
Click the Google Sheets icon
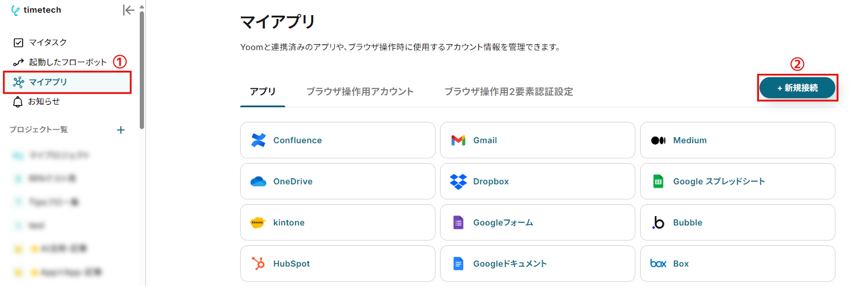(x=658, y=181)
